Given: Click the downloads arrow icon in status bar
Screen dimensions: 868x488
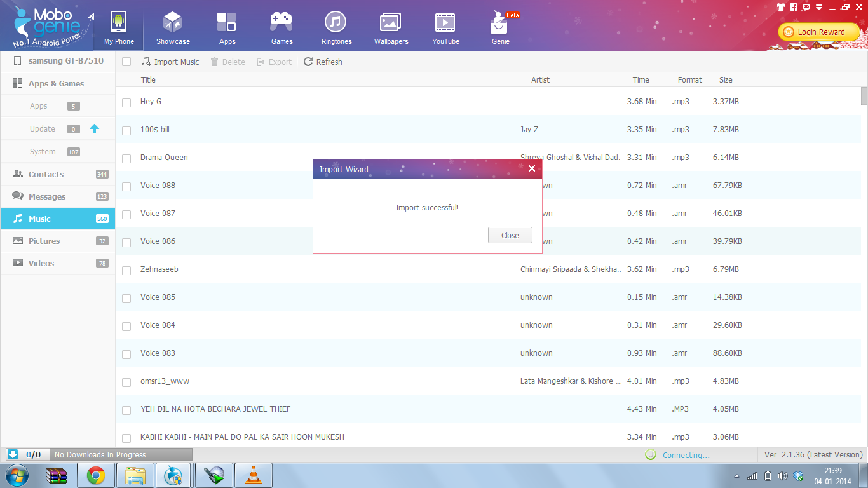Looking at the screenshot, I should (x=13, y=454).
